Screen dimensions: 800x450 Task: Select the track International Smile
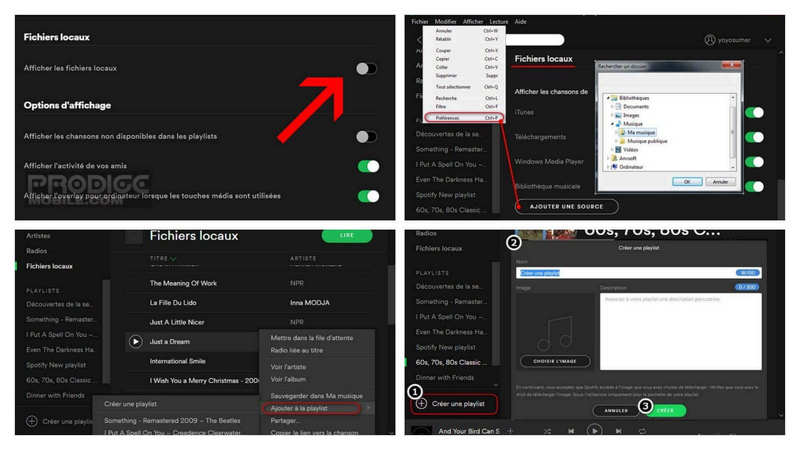pos(178,361)
